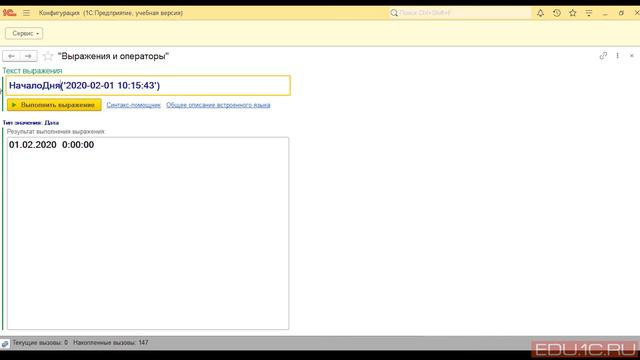Viewport: 640px width, 360px height.
Task: Go back with the left arrow
Action: (11, 56)
